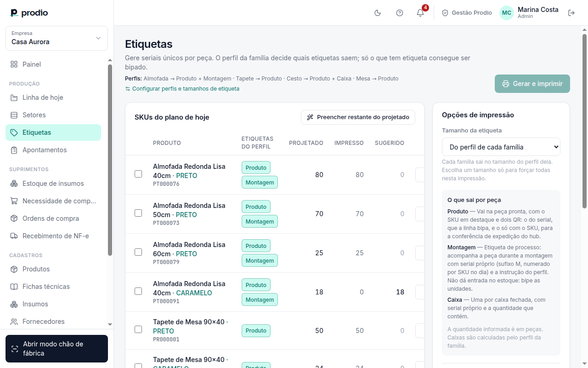The image size is (588, 368).
Task: Check the Almofada Redonda Lisa 50cm PRETO row
Action: (x=138, y=213)
